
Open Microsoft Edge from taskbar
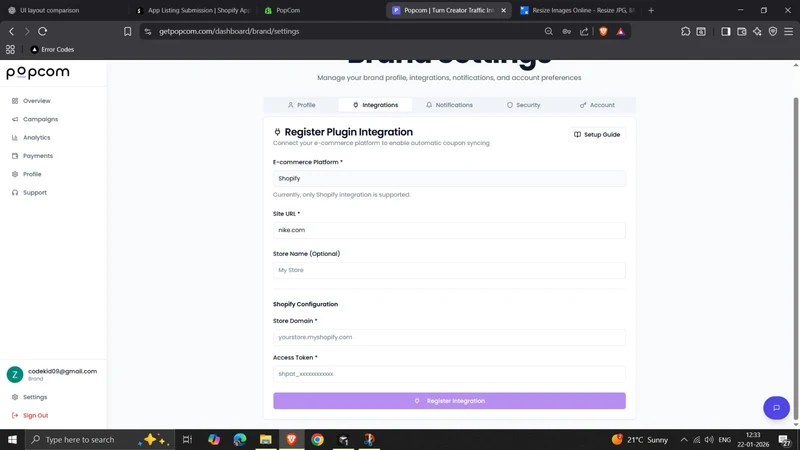click(x=240, y=439)
